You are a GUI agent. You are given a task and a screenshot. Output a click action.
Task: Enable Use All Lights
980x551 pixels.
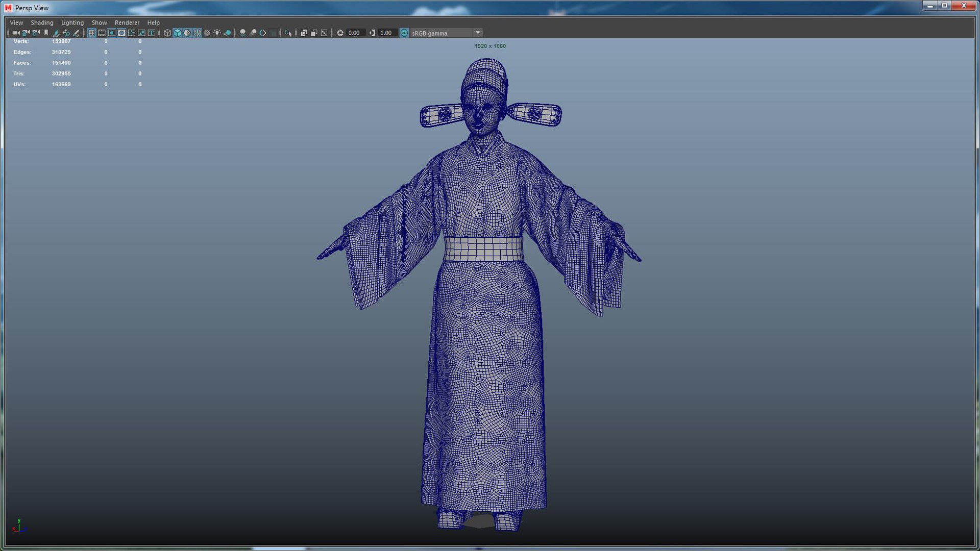(x=217, y=33)
